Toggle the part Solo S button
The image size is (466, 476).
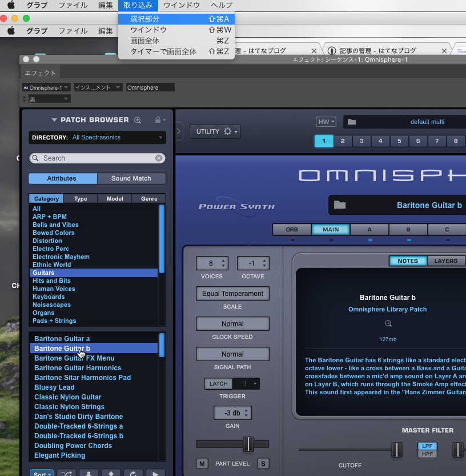[x=263, y=463]
